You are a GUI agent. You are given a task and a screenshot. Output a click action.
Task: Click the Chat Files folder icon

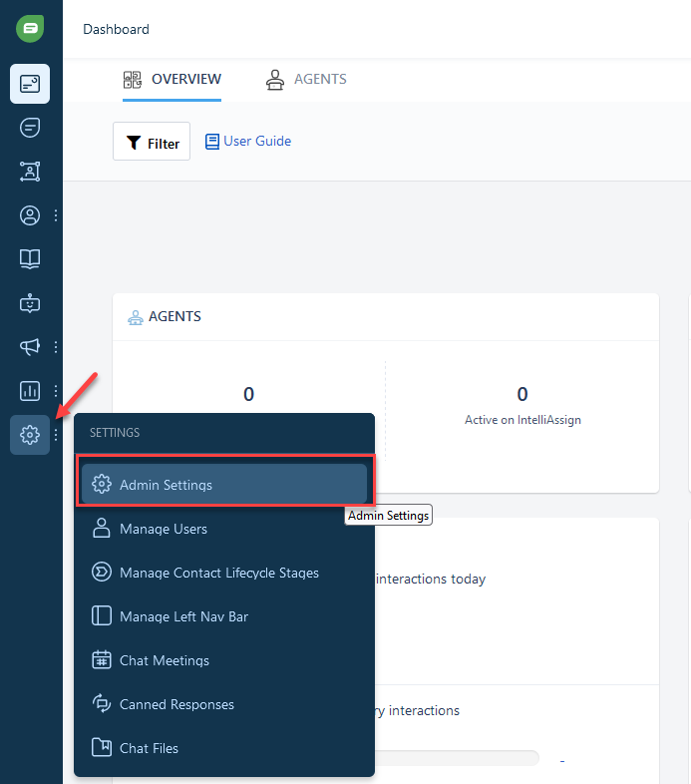click(102, 747)
